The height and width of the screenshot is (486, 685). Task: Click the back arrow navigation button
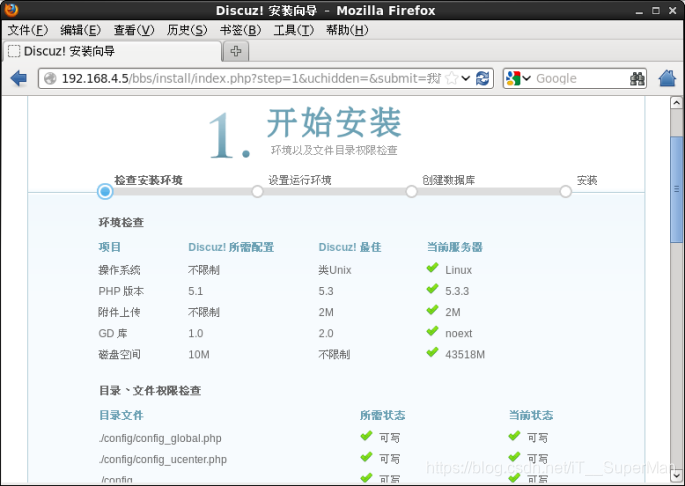click(x=19, y=79)
